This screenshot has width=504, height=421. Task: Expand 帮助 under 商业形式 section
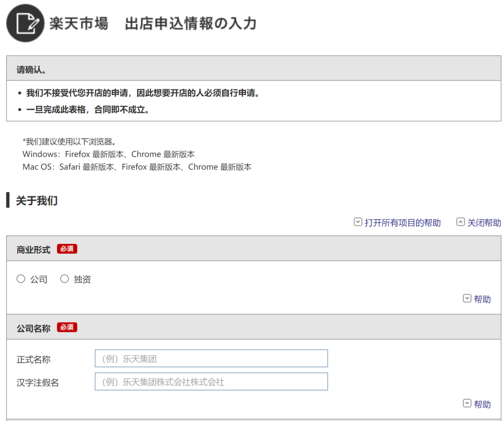[482, 299]
